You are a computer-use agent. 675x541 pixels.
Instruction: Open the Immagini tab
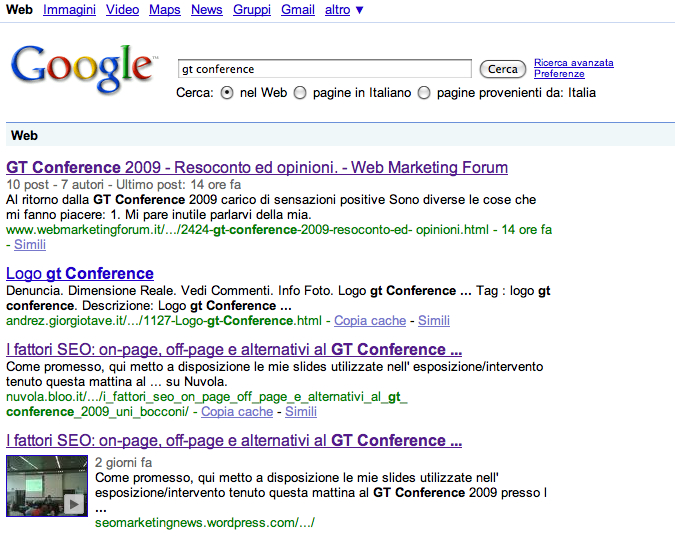(x=69, y=9)
